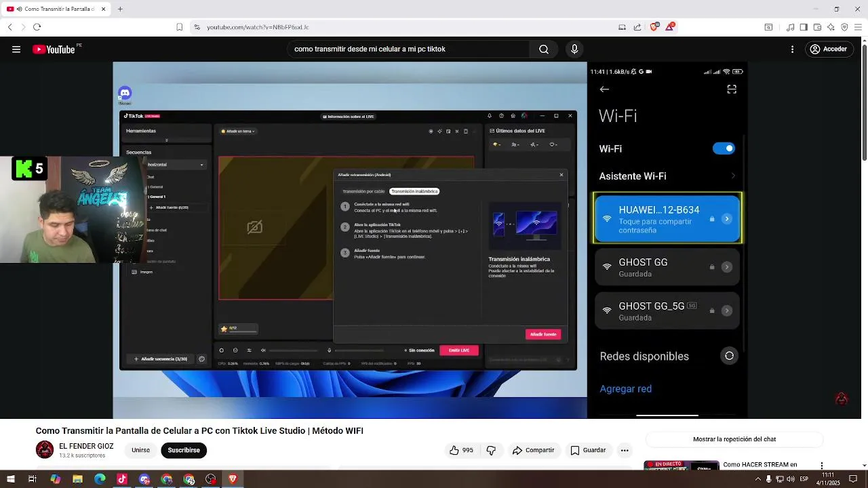The height and width of the screenshot is (488, 868).
Task: Click Añadir fuente button in dialog
Action: 543,334
